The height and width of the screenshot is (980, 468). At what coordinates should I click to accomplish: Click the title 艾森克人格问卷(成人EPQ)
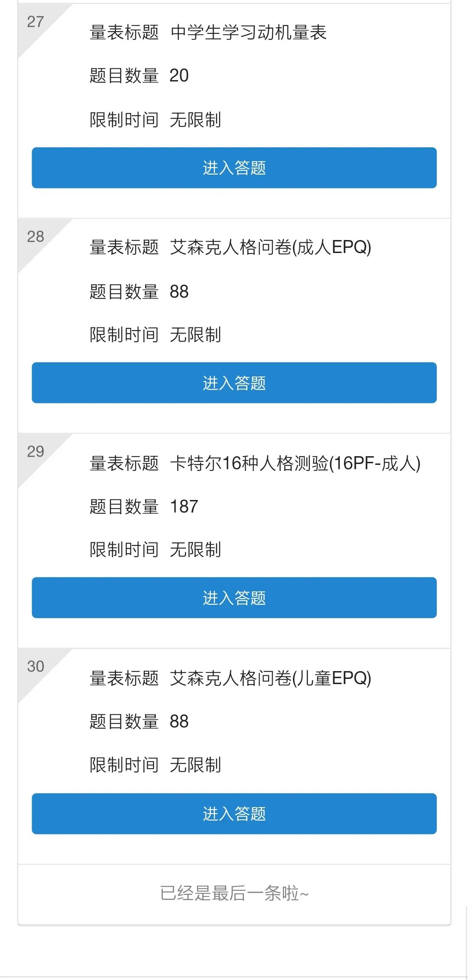point(270,247)
